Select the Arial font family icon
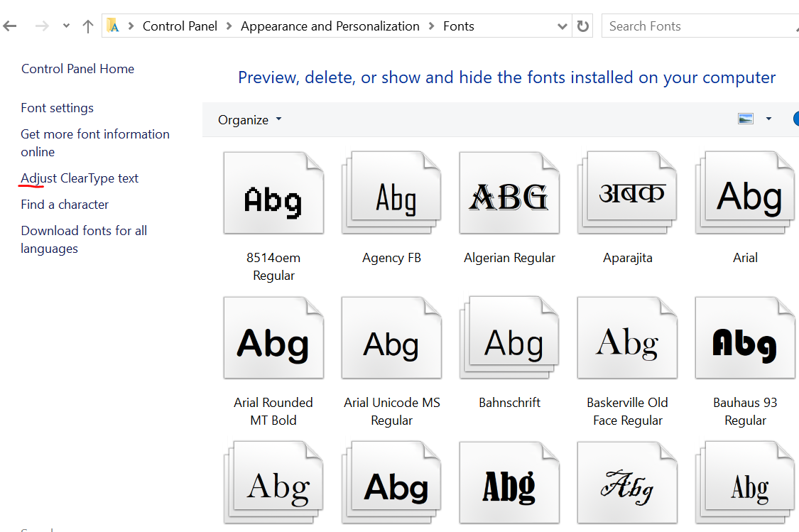 click(x=745, y=194)
